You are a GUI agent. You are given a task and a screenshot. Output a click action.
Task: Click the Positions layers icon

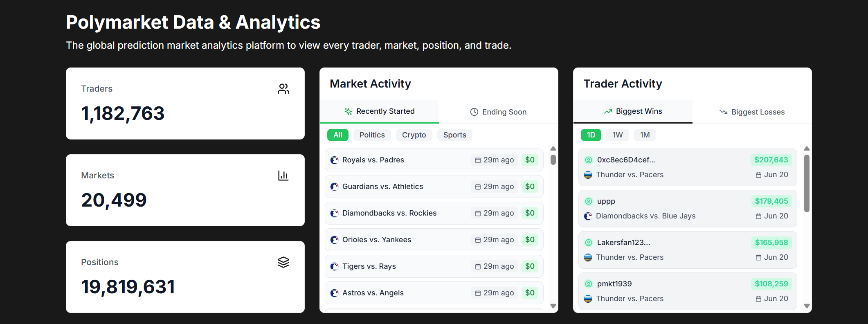coord(283,262)
